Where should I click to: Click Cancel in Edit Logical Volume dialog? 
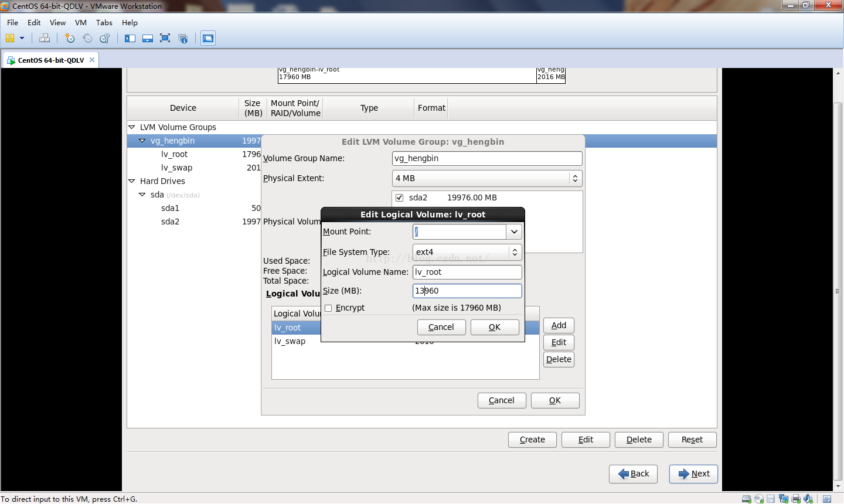click(x=441, y=327)
